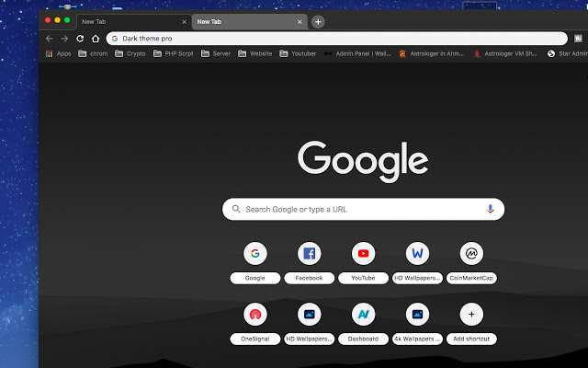This screenshot has height=368, width=588.
Task: Open the chrom bookmarks folder
Action: 93,53
